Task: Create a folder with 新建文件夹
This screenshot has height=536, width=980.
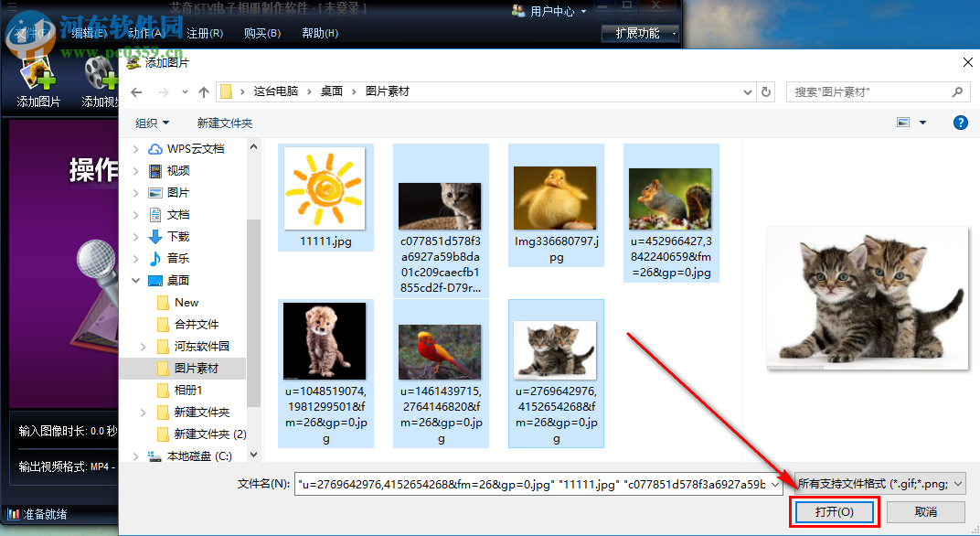Action: [x=223, y=122]
